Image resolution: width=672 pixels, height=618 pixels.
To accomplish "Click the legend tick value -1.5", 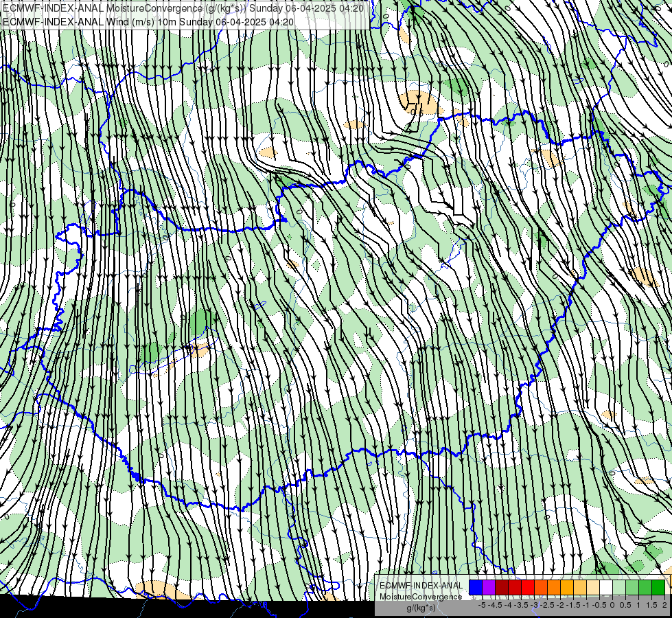I will tap(573, 605).
